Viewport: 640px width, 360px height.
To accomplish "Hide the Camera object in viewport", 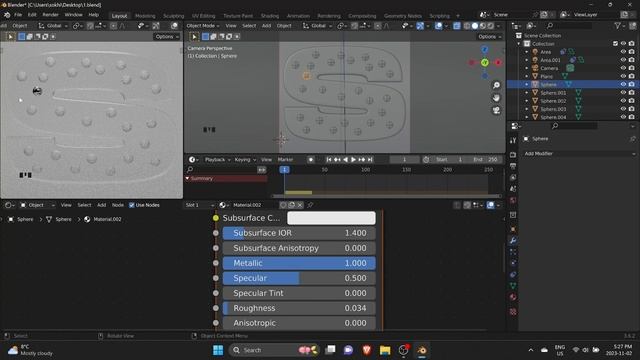I will (x=623, y=68).
